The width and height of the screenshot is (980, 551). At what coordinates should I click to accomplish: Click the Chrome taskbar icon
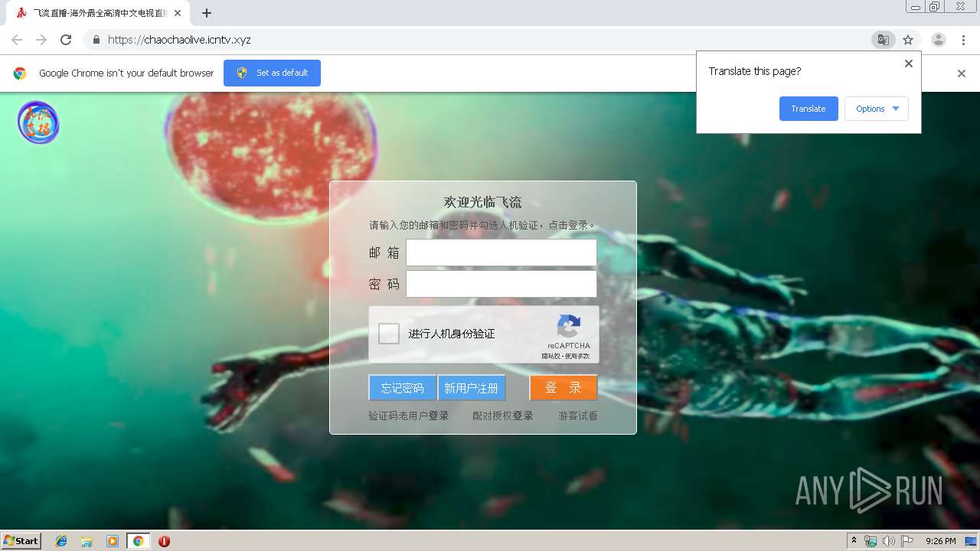point(138,541)
